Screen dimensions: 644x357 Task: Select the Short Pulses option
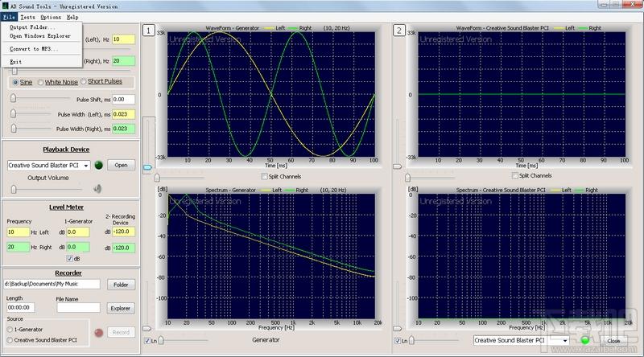(x=84, y=82)
